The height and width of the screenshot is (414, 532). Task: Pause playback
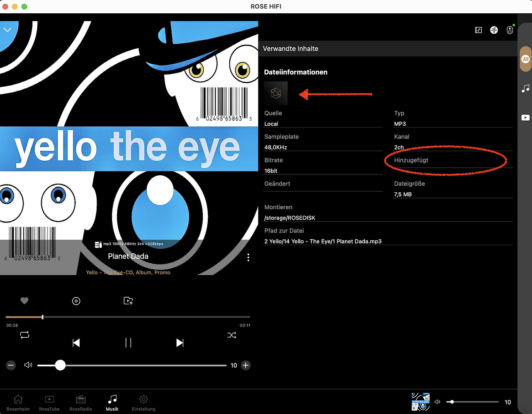tap(128, 343)
